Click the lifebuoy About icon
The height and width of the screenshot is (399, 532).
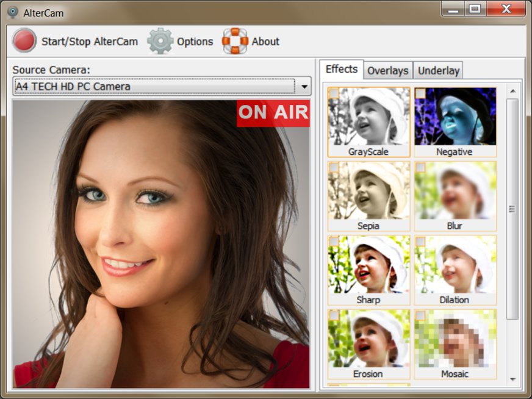(235, 41)
